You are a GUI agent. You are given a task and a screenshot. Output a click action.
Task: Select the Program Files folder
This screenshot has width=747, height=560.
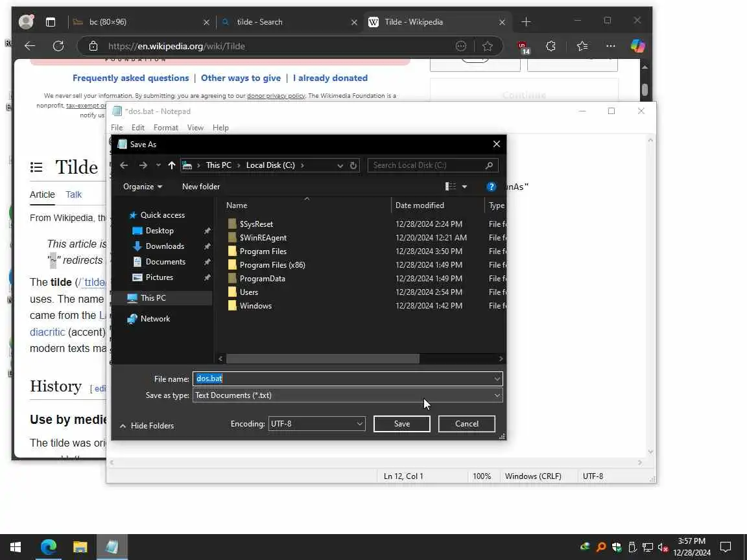pos(263,251)
